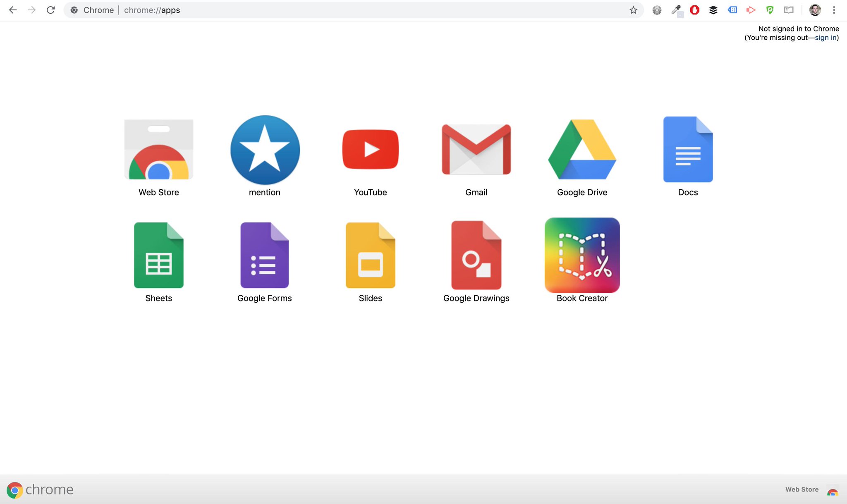Open Web Store link in footer

coord(802,490)
